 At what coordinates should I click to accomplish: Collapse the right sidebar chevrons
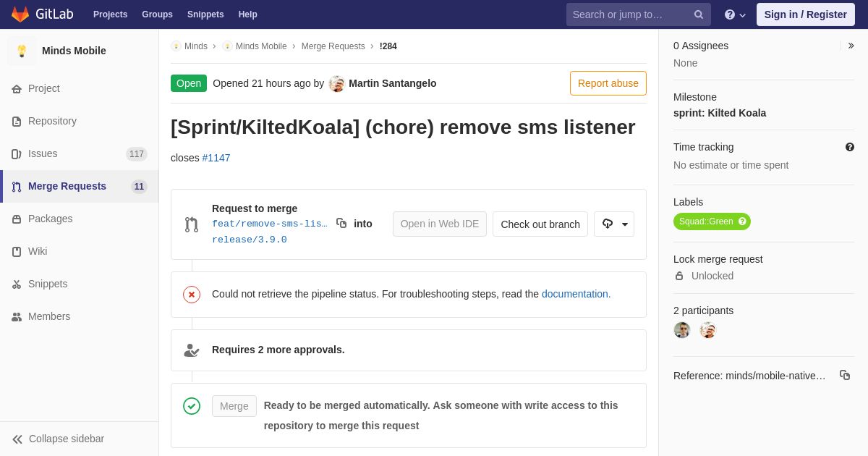[851, 46]
